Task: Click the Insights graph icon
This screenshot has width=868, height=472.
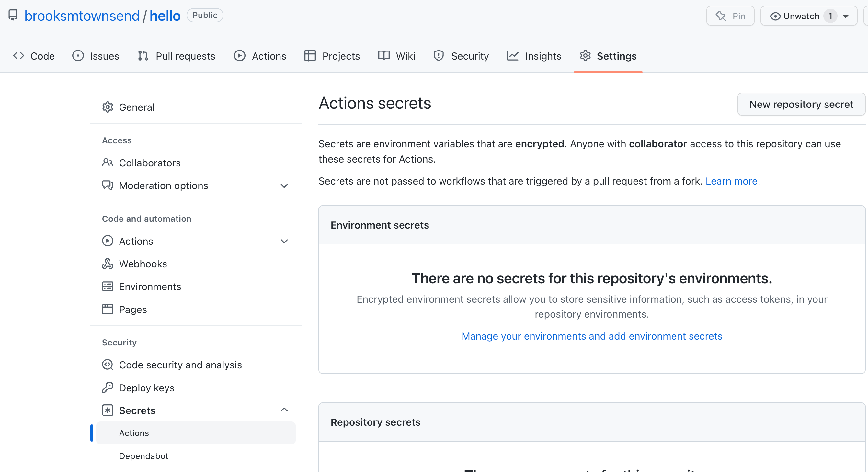Action: tap(512, 56)
